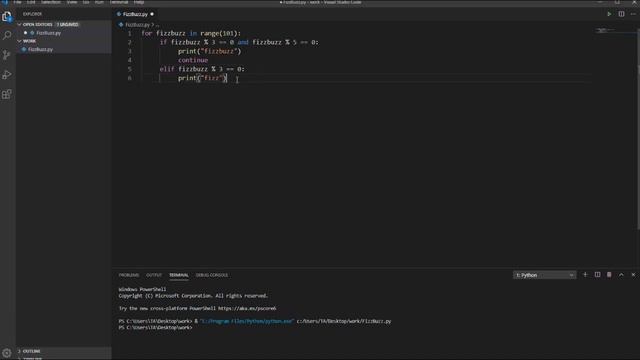This screenshot has height=360, width=640.
Task: Switch to the Problems panel tab
Action: (x=129, y=275)
